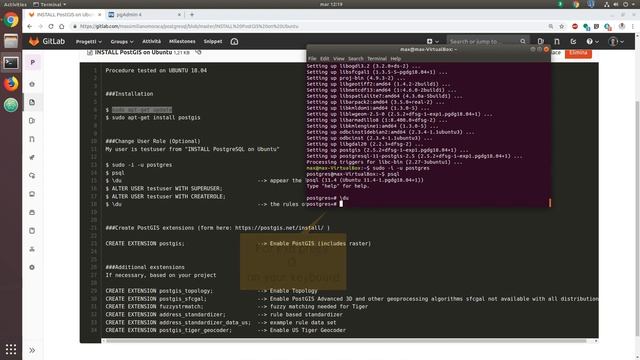Open the user avatar menu

tap(615, 42)
